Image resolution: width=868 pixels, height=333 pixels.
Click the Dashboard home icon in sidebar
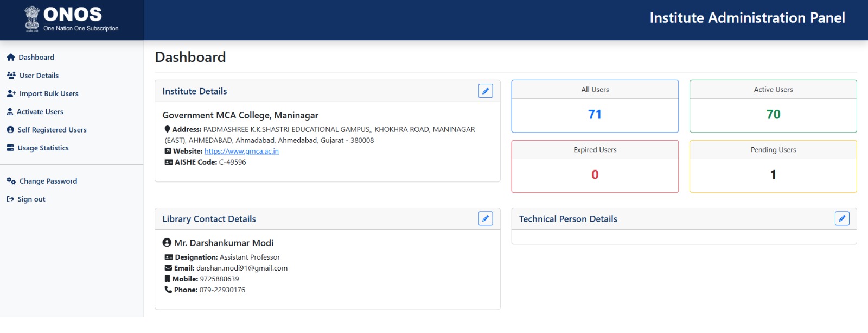pos(11,58)
